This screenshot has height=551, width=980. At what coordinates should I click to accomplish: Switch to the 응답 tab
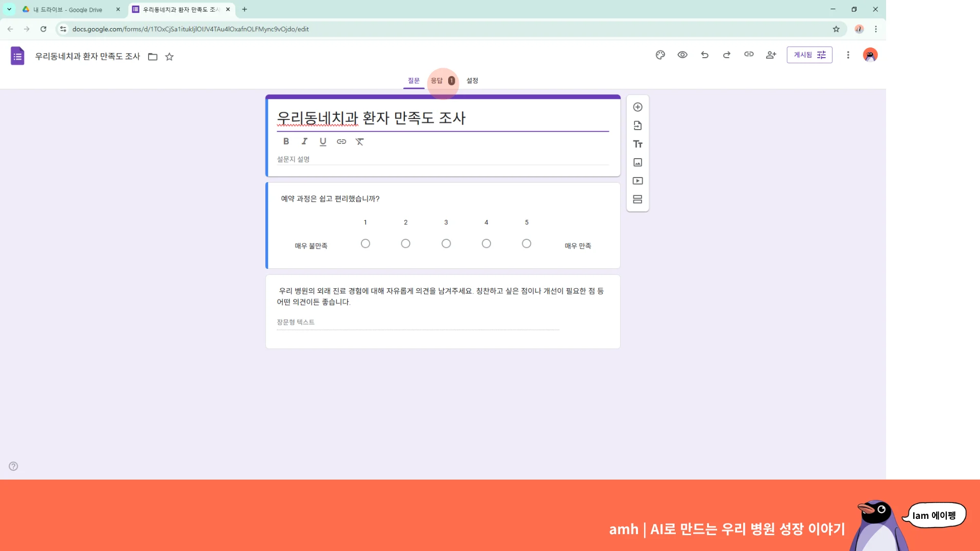[x=437, y=81]
